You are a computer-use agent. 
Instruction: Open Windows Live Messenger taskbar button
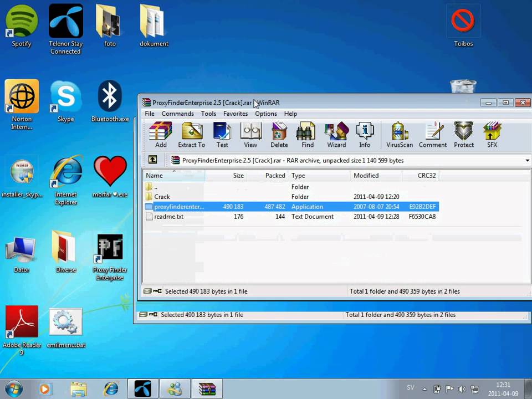(175, 389)
